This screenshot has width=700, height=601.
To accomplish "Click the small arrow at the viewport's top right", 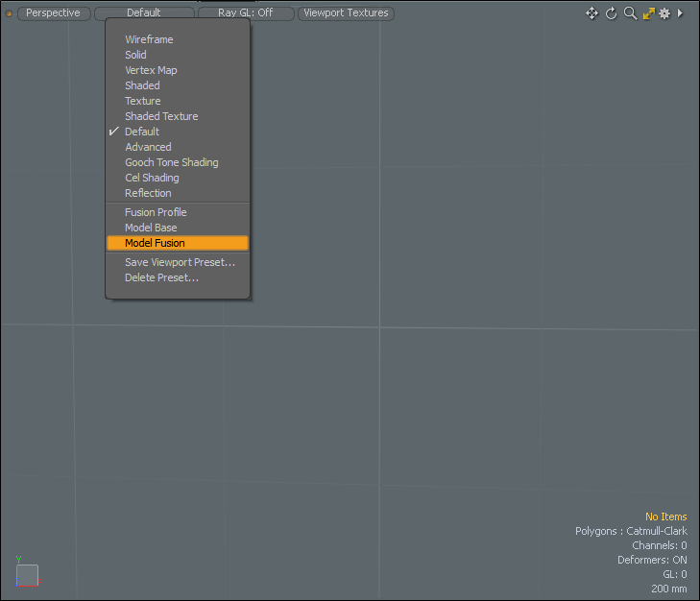I will click(x=680, y=13).
